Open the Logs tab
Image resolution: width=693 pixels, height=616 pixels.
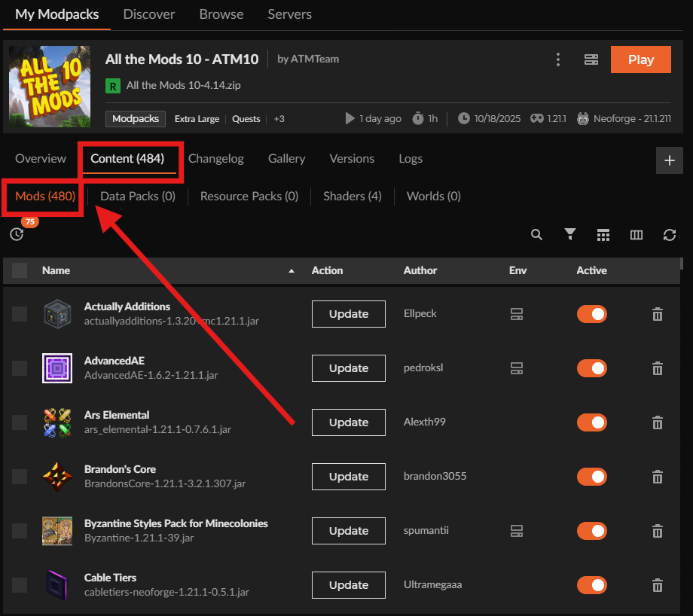[411, 158]
